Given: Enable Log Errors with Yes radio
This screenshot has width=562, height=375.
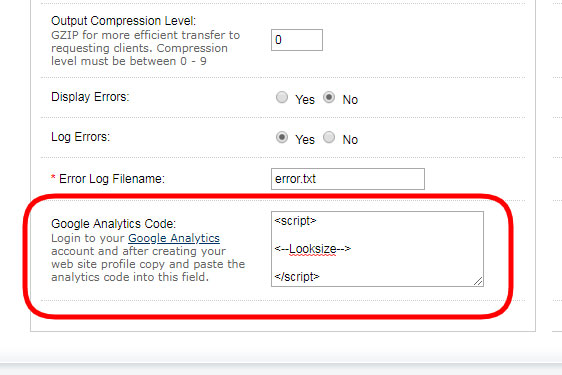Looking at the screenshot, I should (282, 137).
